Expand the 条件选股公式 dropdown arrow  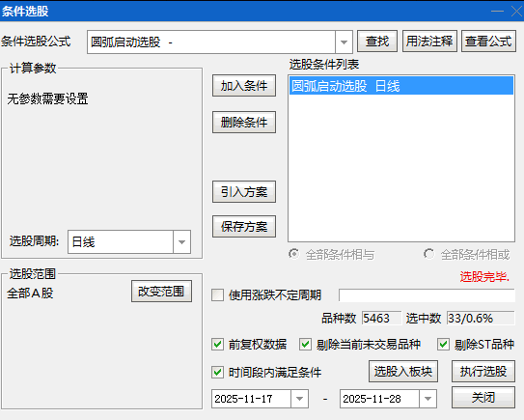[x=344, y=42]
